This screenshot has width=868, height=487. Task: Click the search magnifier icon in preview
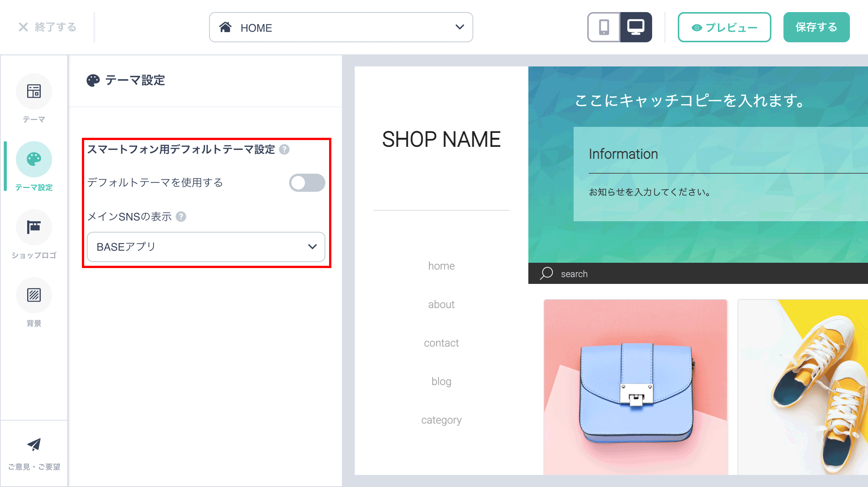[546, 273]
